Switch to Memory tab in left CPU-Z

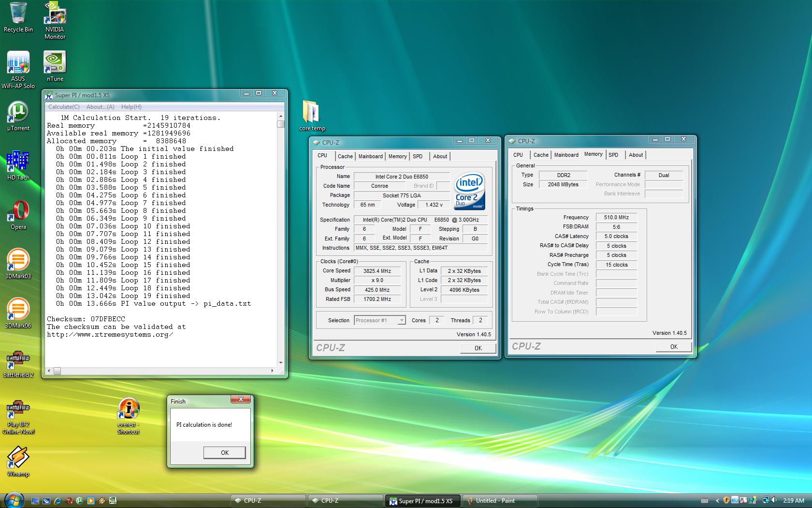pos(398,156)
